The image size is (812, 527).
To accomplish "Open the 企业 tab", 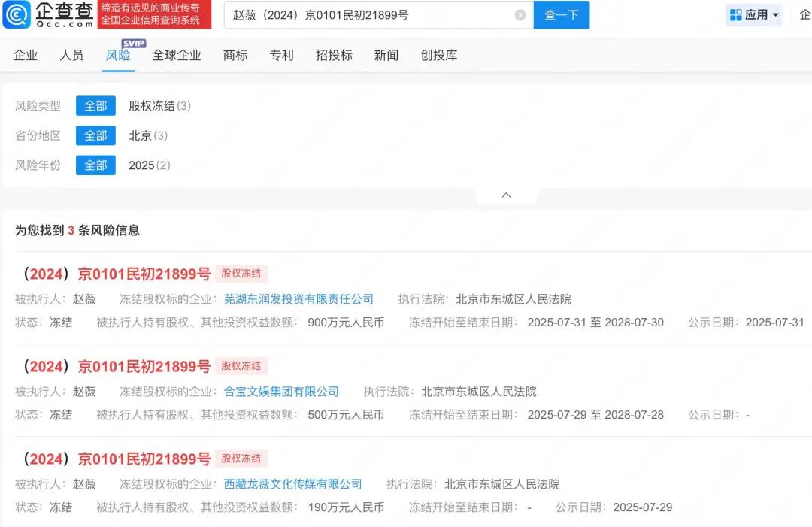I will point(26,56).
